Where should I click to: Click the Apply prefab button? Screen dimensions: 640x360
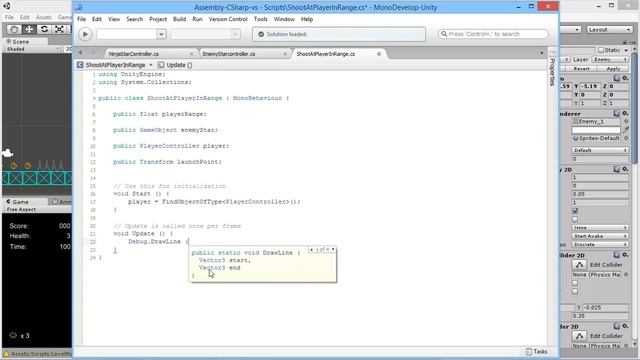613,69
